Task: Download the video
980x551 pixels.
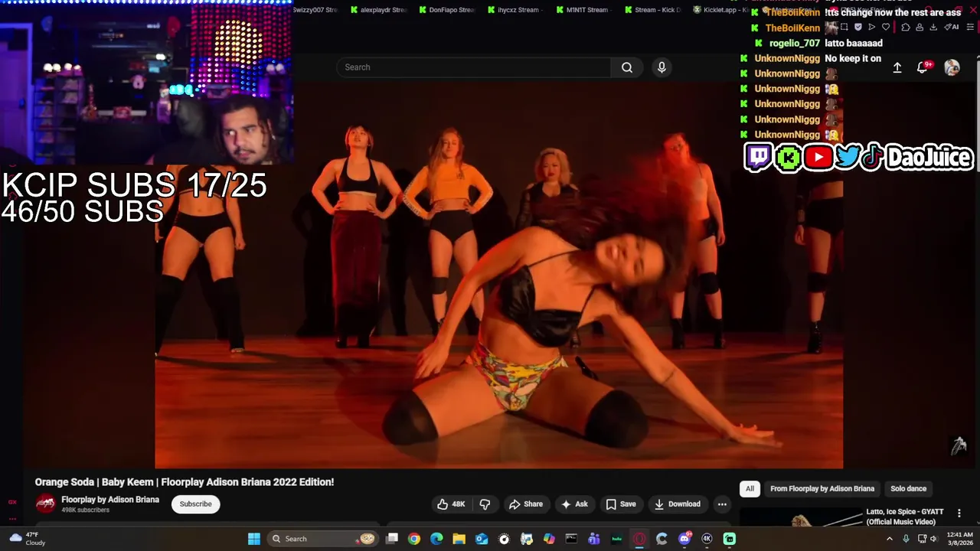Action: coord(678,504)
